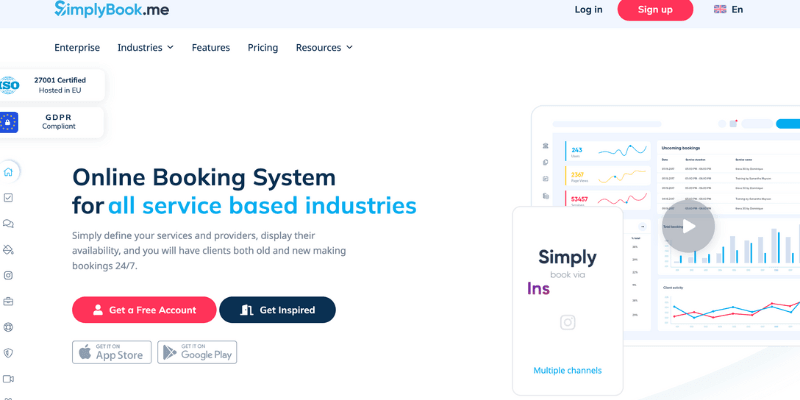The width and height of the screenshot is (800, 400).
Task: Click the SimplyBook.me logo
Action: click(111, 9)
